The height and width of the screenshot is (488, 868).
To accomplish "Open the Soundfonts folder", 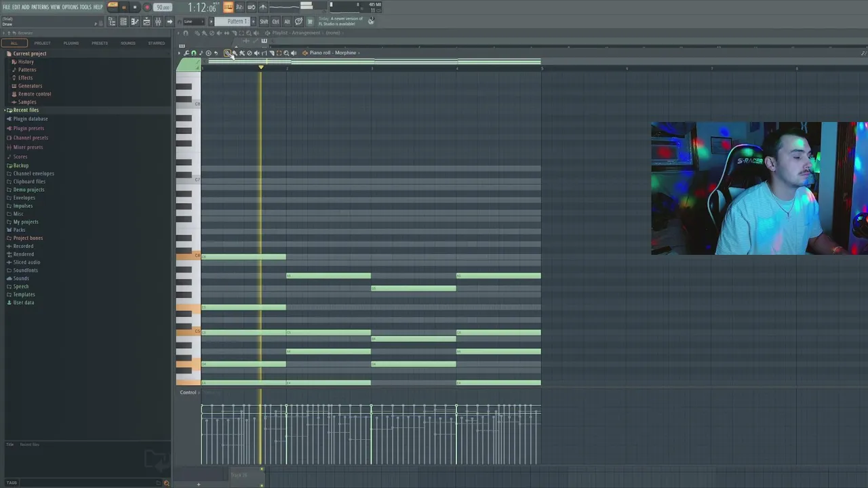I will [26, 270].
